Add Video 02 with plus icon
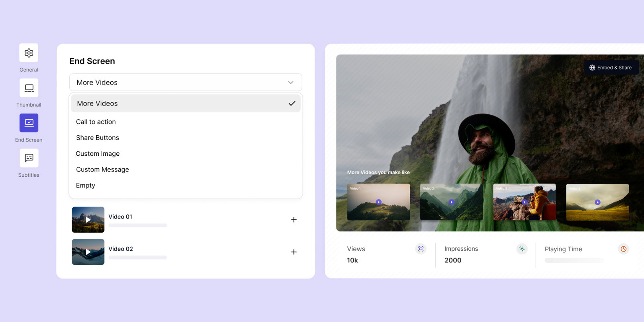Viewport: 644px width, 322px height. point(294,252)
